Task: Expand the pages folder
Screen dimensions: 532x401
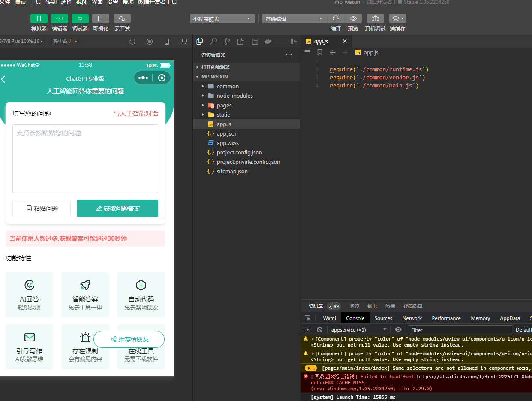Action: pyautogui.click(x=246, y=105)
